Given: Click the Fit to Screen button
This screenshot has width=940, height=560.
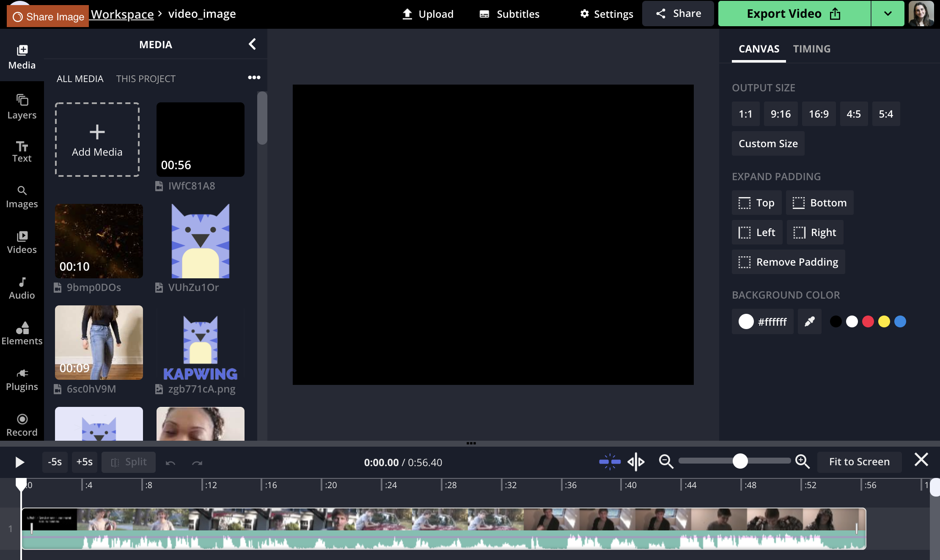Looking at the screenshot, I should (859, 461).
